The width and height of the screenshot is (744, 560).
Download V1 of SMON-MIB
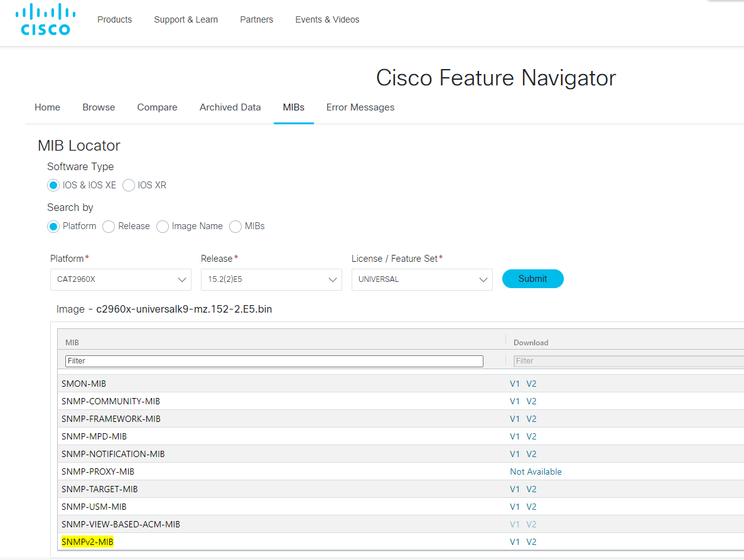coord(515,384)
